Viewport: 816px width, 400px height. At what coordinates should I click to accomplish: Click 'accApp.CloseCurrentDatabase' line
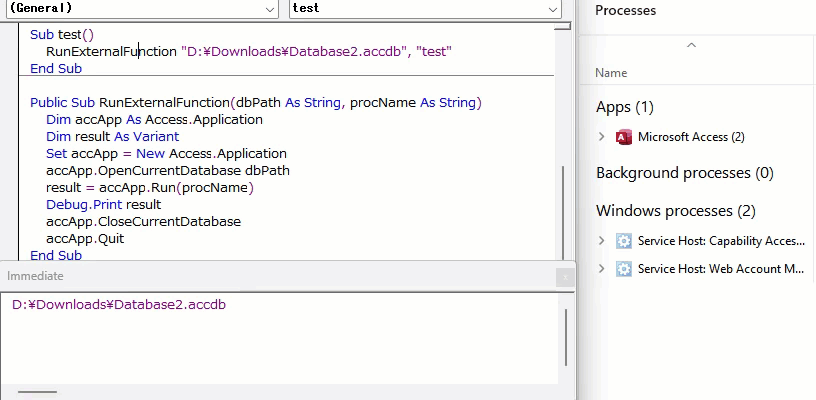pos(143,222)
